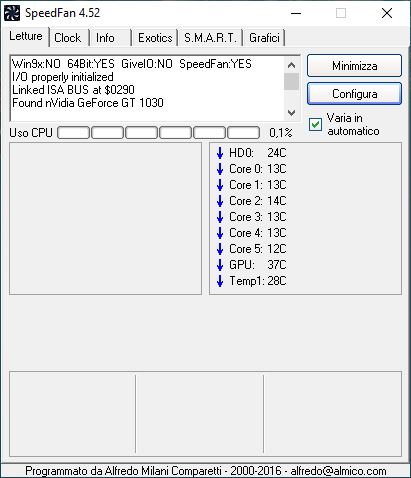Click the blue arrow beside Temp1 reading
411x478 pixels.
point(220,281)
